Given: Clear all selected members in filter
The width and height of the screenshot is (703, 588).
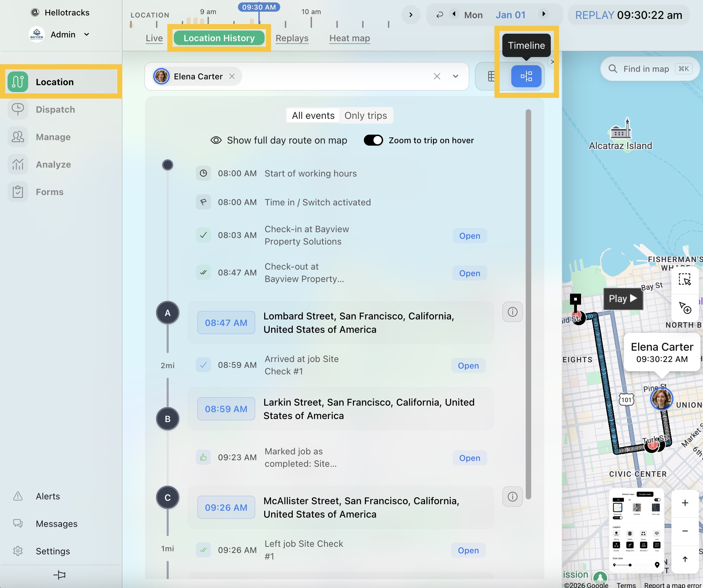Looking at the screenshot, I should pos(437,76).
